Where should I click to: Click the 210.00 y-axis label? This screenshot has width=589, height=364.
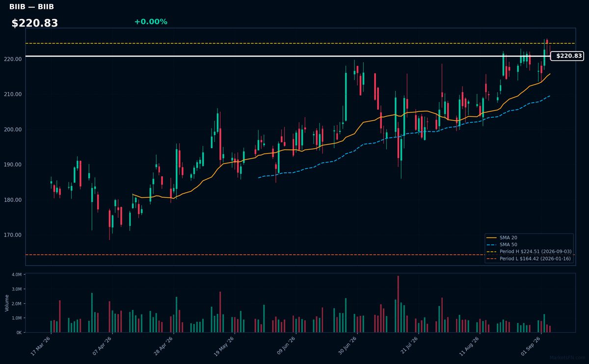(x=13, y=94)
